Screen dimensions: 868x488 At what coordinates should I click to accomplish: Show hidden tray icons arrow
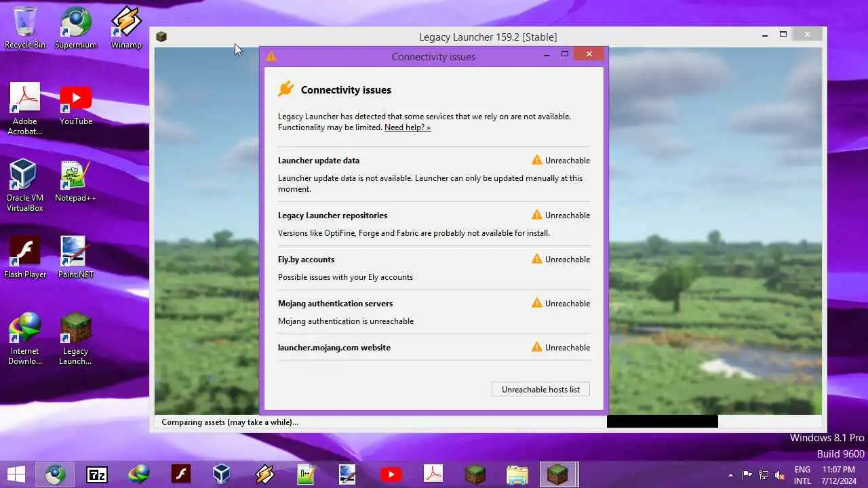pyautogui.click(x=730, y=474)
